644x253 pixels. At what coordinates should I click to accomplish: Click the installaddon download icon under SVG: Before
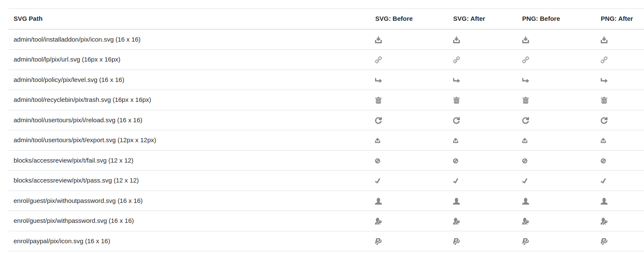coord(378,39)
